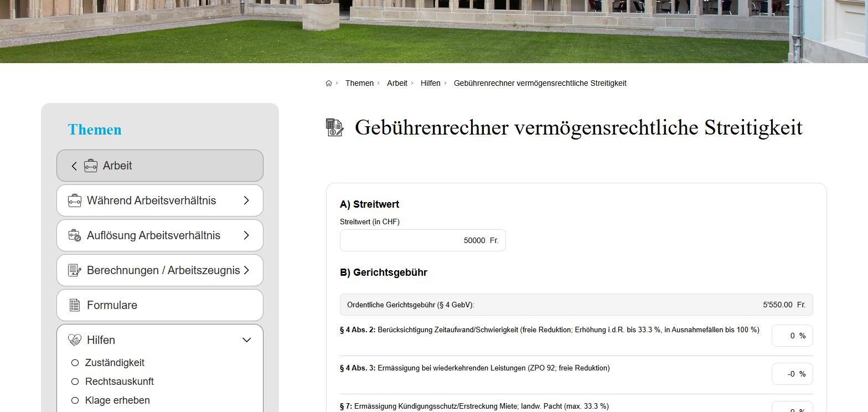Click Ordentliche Gerichtsgebühr (§ 4 GebV) label

411,305
